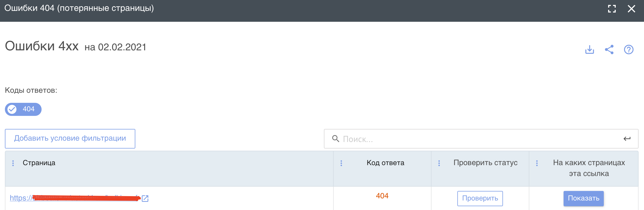Click the magnifier icon in search box
The image size is (644, 210).
click(336, 139)
